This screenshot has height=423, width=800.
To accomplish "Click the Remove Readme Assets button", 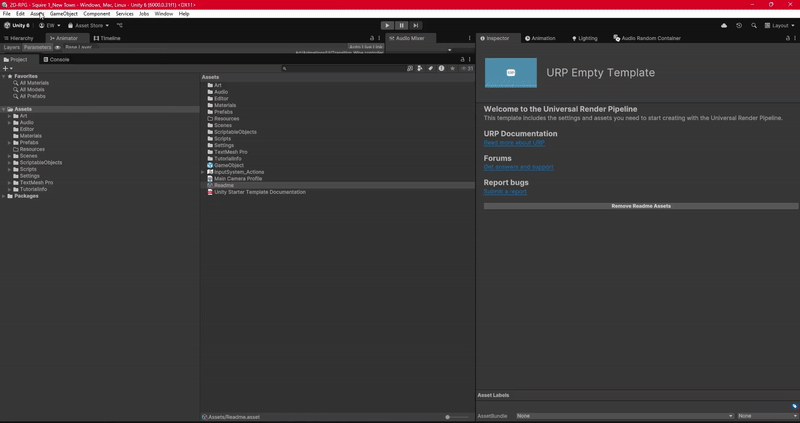I will (641, 206).
